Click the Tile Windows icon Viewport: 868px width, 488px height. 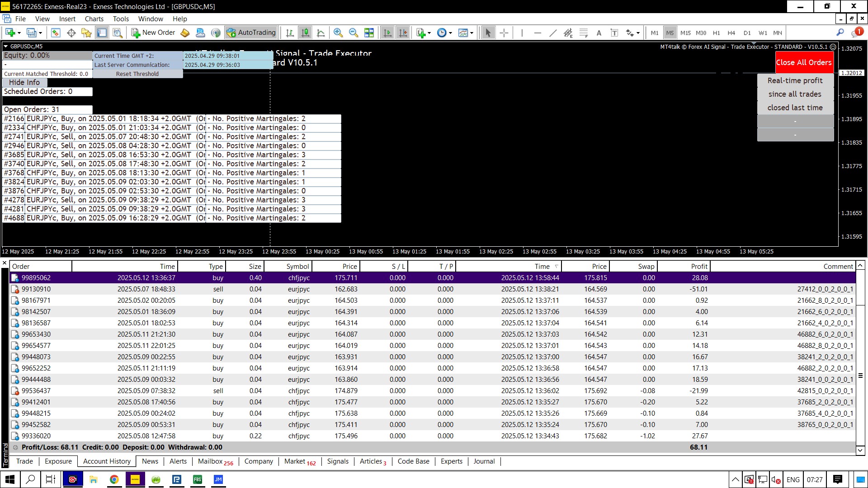[369, 33]
